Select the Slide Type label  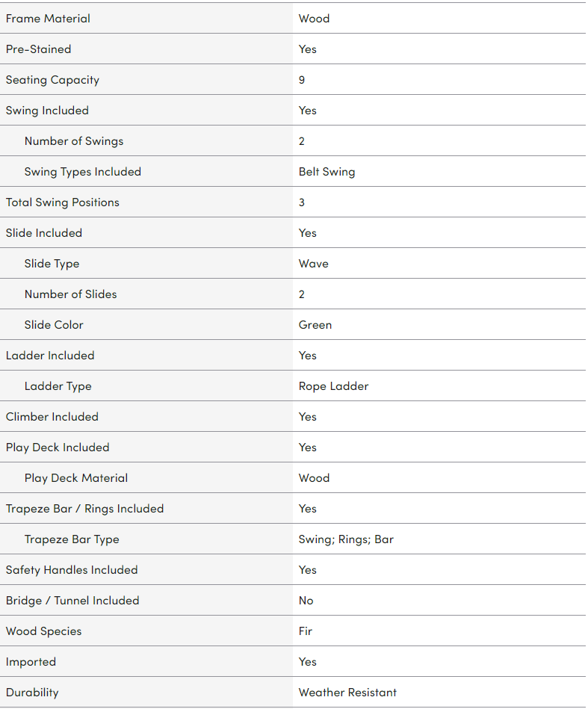point(52,264)
